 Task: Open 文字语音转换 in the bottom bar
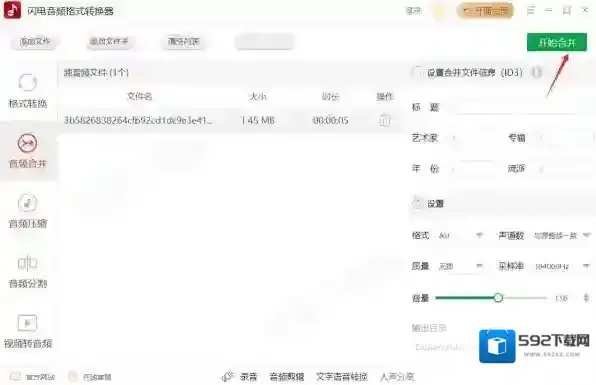pos(342,377)
